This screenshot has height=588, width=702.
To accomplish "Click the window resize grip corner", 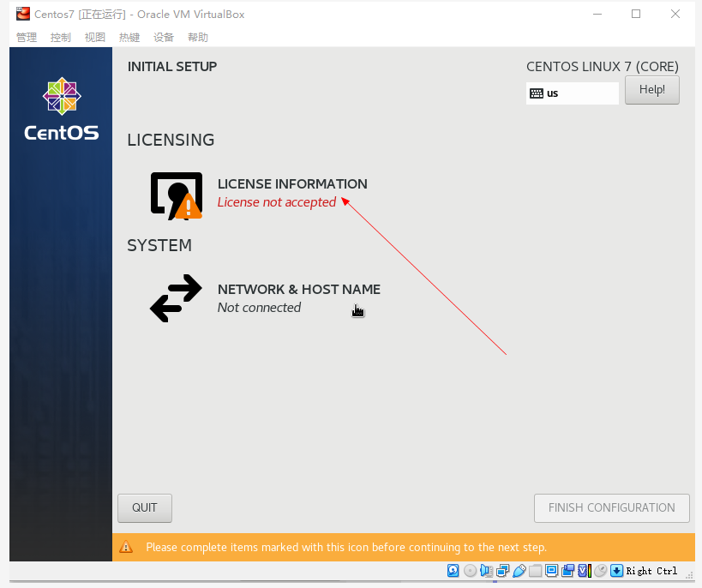I will 690,575.
